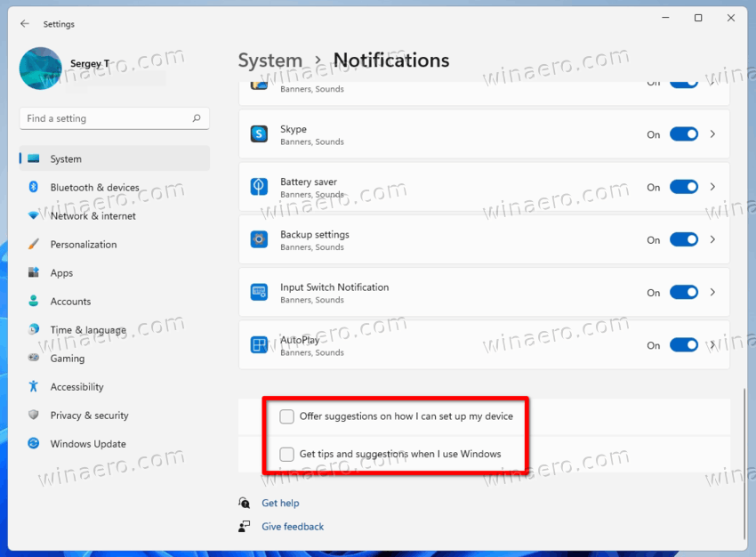This screenshot has width=756, height=557.
Task: Toggle Battery saver notifications off
Action: point(684,187)
